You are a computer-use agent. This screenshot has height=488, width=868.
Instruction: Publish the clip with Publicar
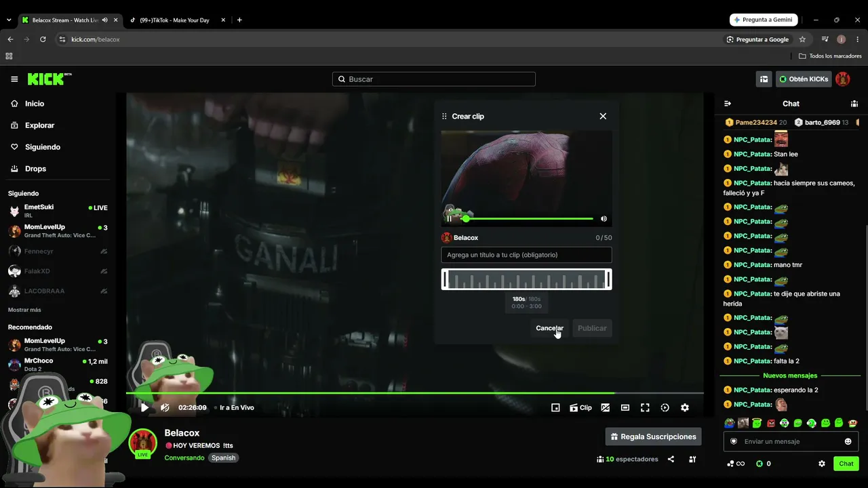pos(592,328)
